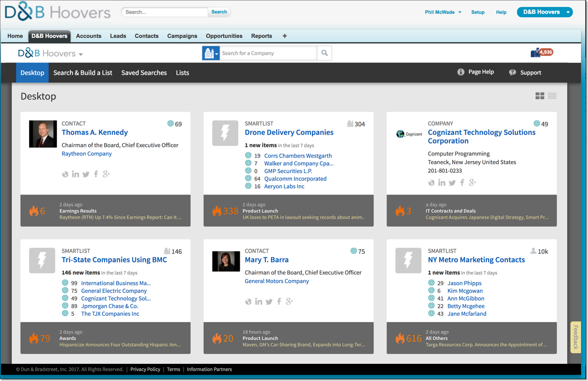
Task: Open the Accounts tab
Action: pyautogui.click(x=89, y=36)
